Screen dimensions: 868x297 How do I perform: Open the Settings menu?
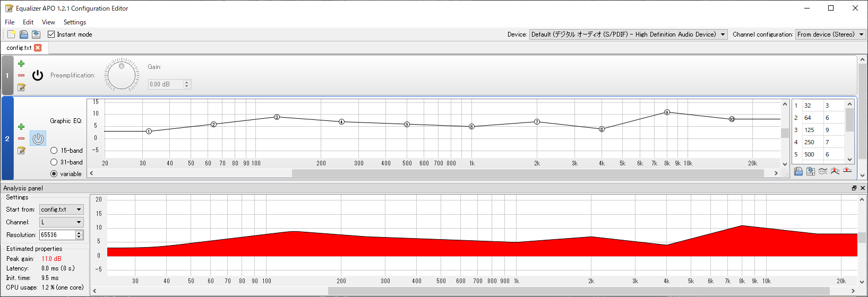[75, 22]
